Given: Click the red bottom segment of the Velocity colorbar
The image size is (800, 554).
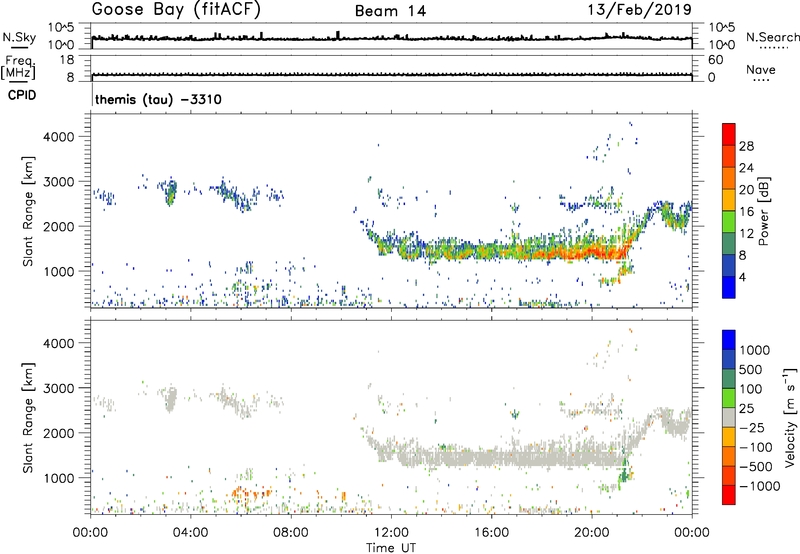Looking at the screenshot, I should coord(729,495).
